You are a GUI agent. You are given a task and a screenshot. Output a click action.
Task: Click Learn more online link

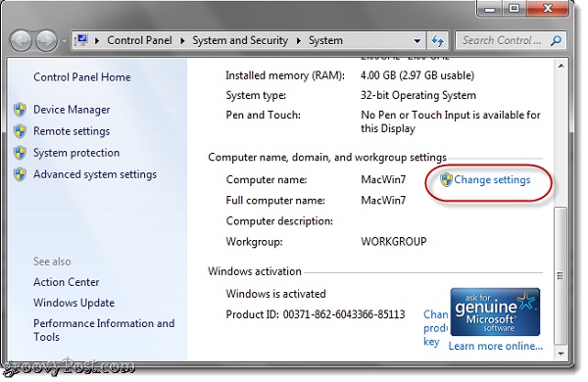click(495, 346)
